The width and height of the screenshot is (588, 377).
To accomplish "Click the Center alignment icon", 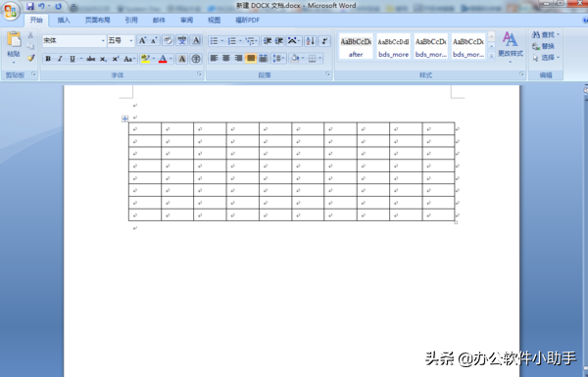I will tap(226, 58).
